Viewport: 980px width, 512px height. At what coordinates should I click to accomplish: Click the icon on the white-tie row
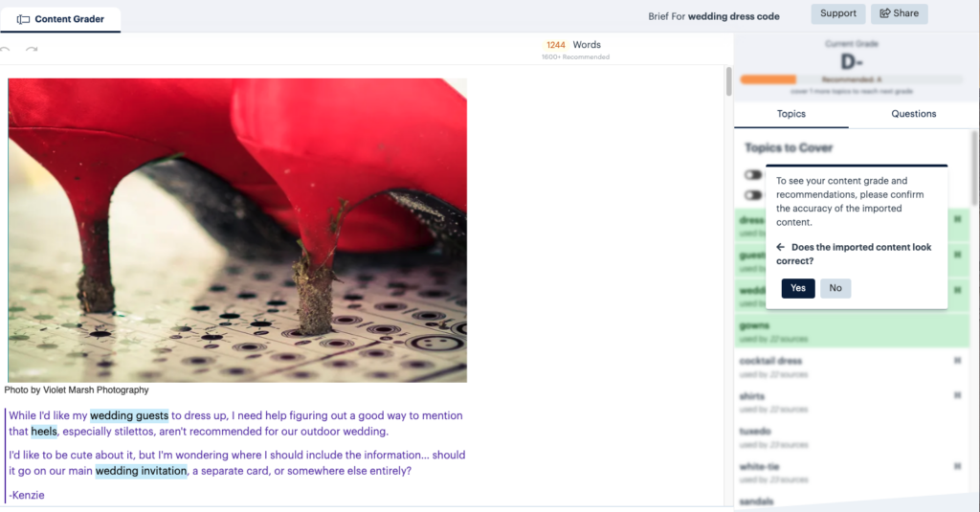(x=957, y=466)
